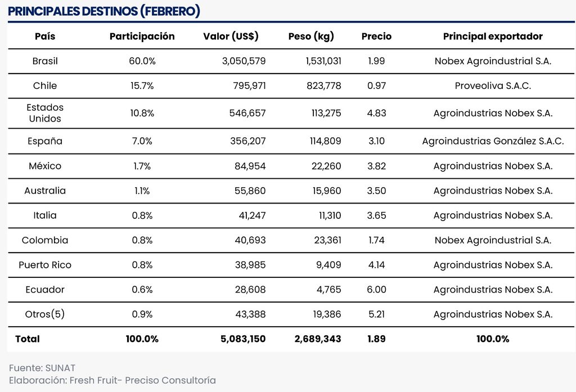Select the 'Otros(5)' row label
This screenshot has width=576, height=392.
pyautogui.click(x=45, y=314)
